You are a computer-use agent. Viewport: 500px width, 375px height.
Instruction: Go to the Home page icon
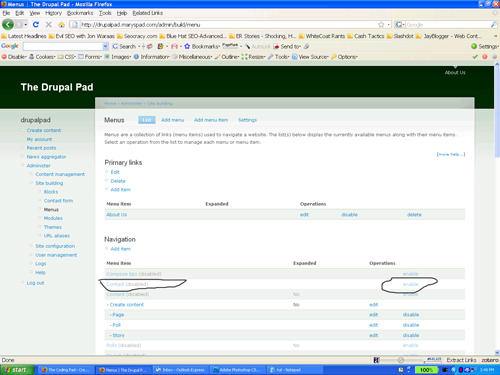pyautogui.click(x=61, y=24)
